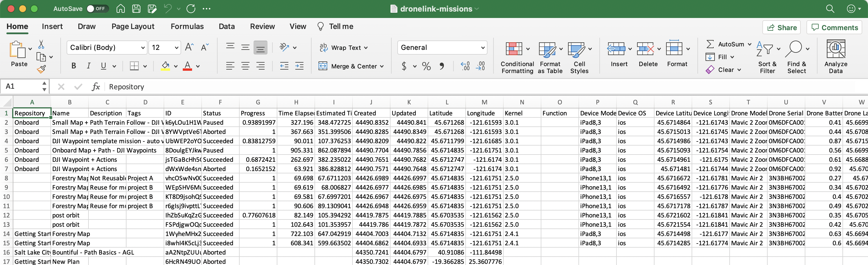Increase font size with large A icon

(x=189, y=48)
